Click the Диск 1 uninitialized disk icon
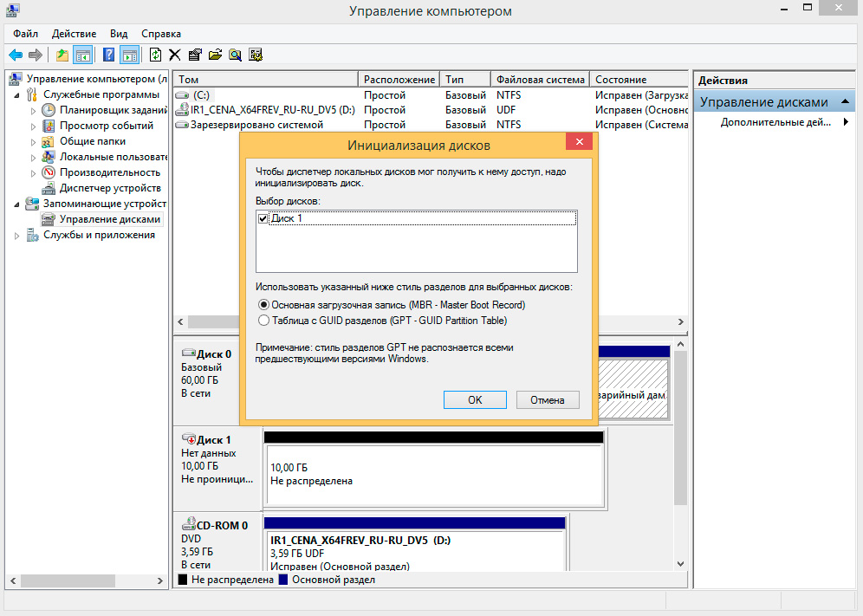Screen dimensions: 863x616 pos(189,439)
